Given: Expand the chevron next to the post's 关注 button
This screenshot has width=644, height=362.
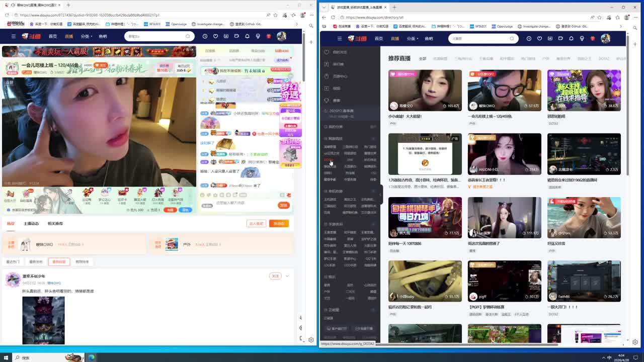Looking at the screenshot, I should click(287, 276).
